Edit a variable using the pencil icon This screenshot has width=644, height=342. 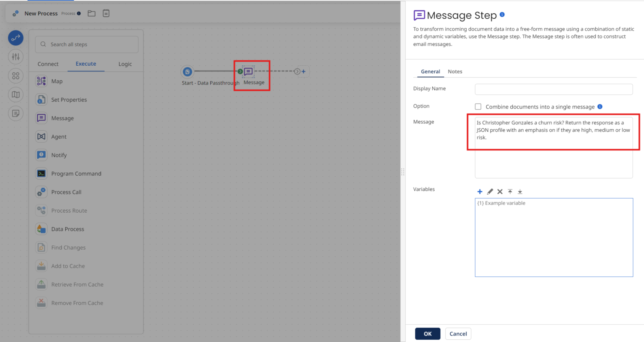coord(490,191)
